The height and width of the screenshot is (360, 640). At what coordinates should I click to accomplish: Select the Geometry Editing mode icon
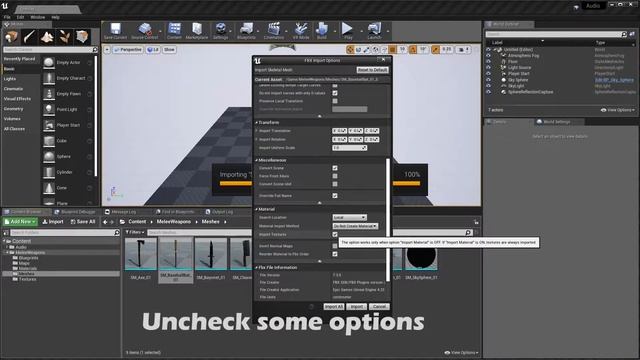[82, 37]
